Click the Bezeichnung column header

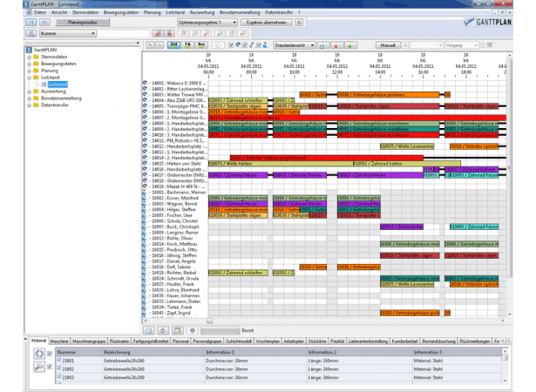pos(153,352)
